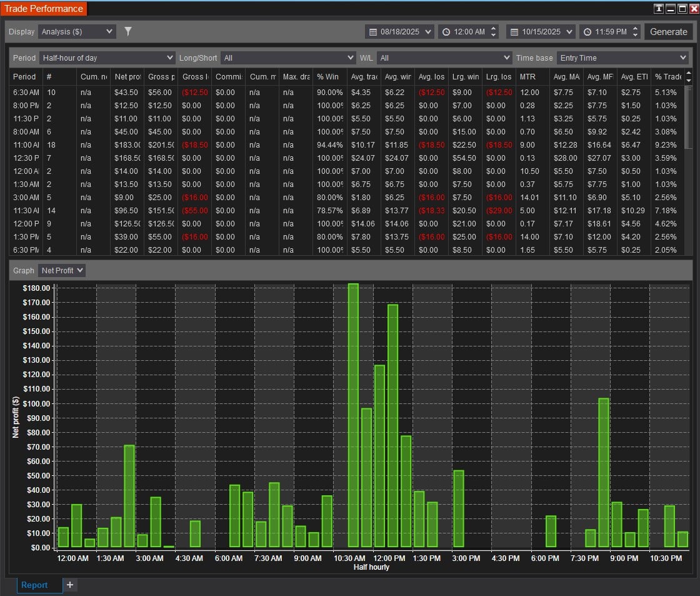The image size is (700, 596).
Task: Click the clock icon beside 12:00 AM
Action: tap(446, 32)
